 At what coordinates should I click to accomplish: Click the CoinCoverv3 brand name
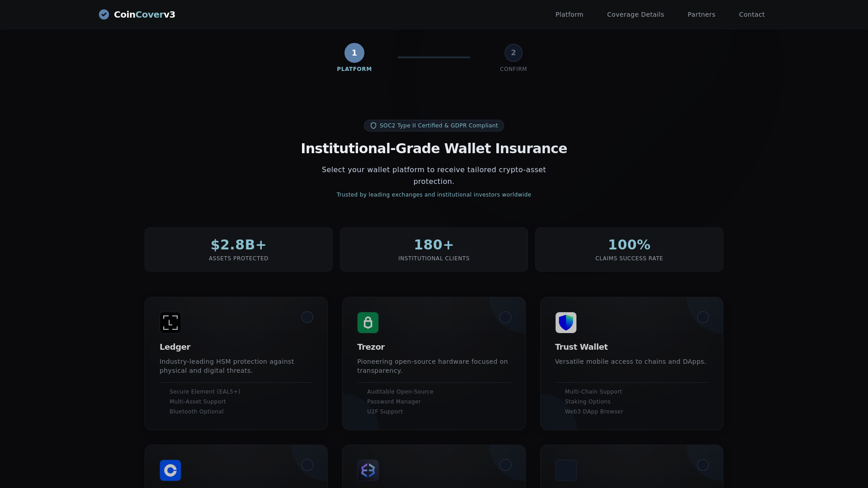145,14
